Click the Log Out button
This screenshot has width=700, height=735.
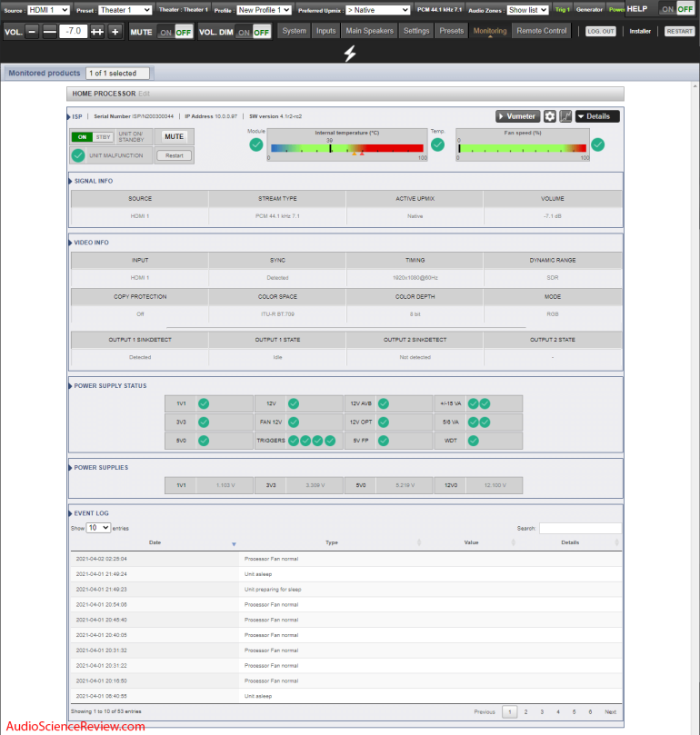tap(600, 31)
